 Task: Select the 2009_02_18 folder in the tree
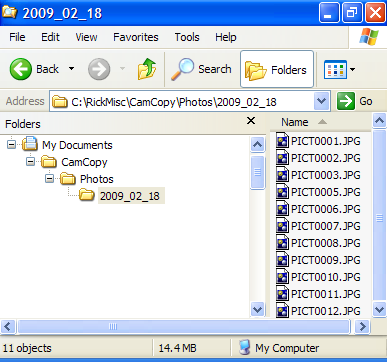point(130,196)
